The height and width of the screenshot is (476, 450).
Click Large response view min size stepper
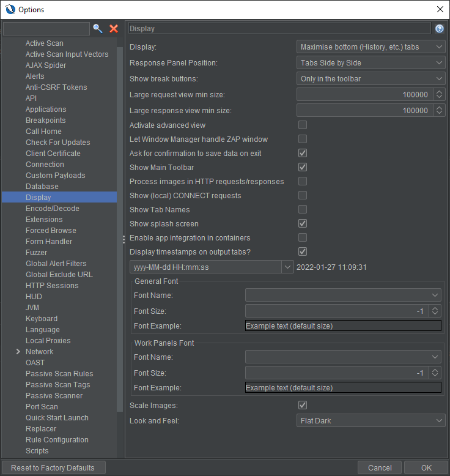(439, 110)
